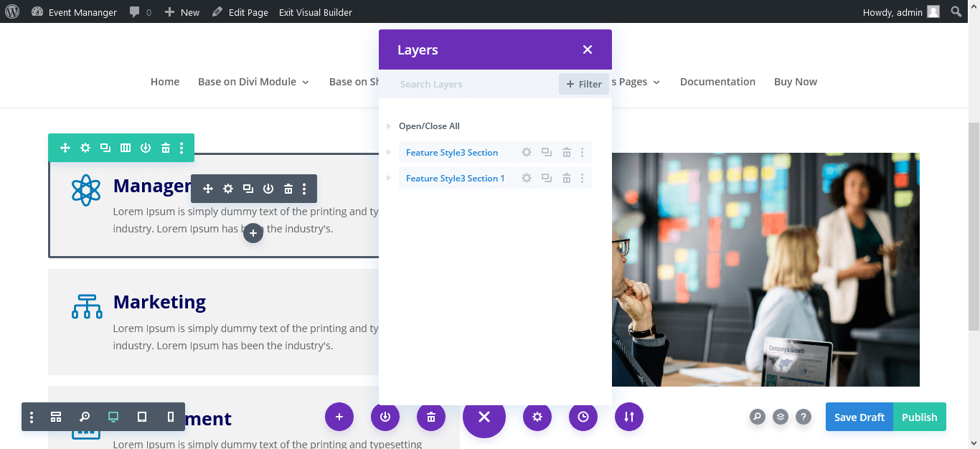Open the builder help question mark

coord(804,417)
